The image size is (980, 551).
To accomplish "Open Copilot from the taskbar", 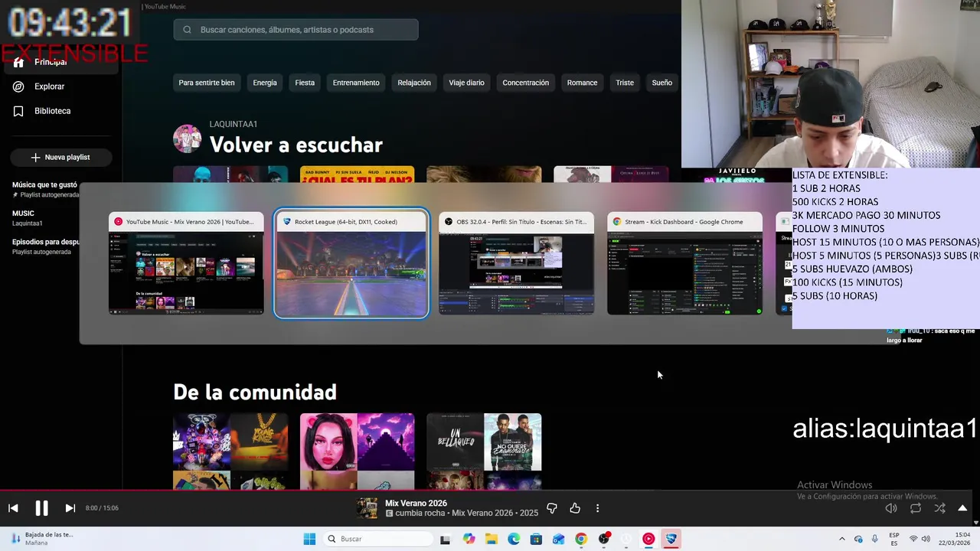I will (x=469, y=539).
